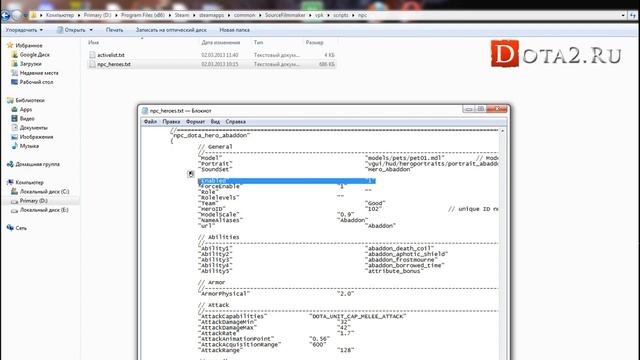This screenshot has height=360, width=640.
Task: Click the activelist.txt file icon
Action: coord(92,55)
